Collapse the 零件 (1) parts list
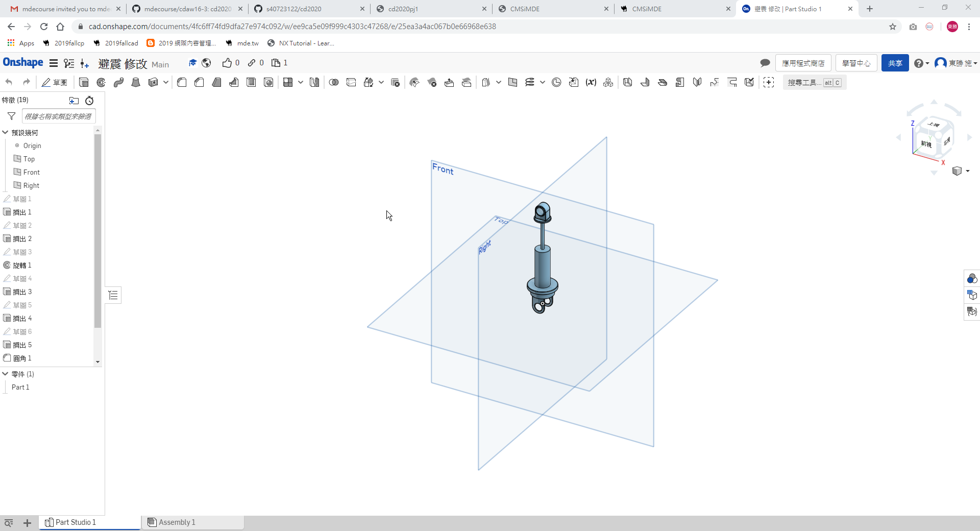The width and height of the screenshot is (980, 531). [5, 374]
